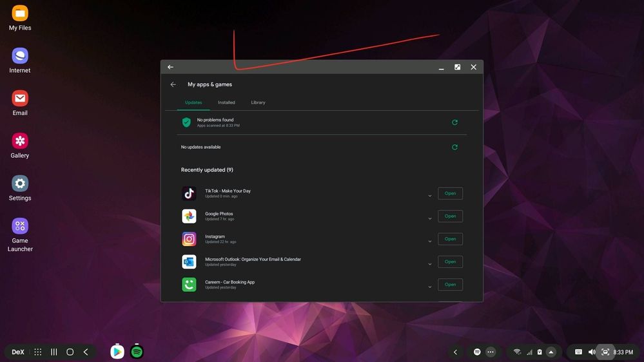
Task: Expand Careem update details chevron
Action: point(429,287)
